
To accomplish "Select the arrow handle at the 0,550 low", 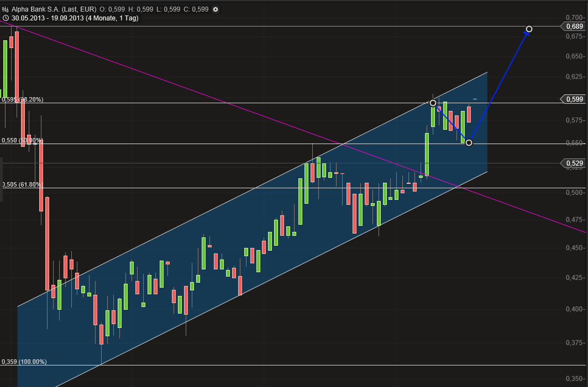I will click(x=469, y=142).
